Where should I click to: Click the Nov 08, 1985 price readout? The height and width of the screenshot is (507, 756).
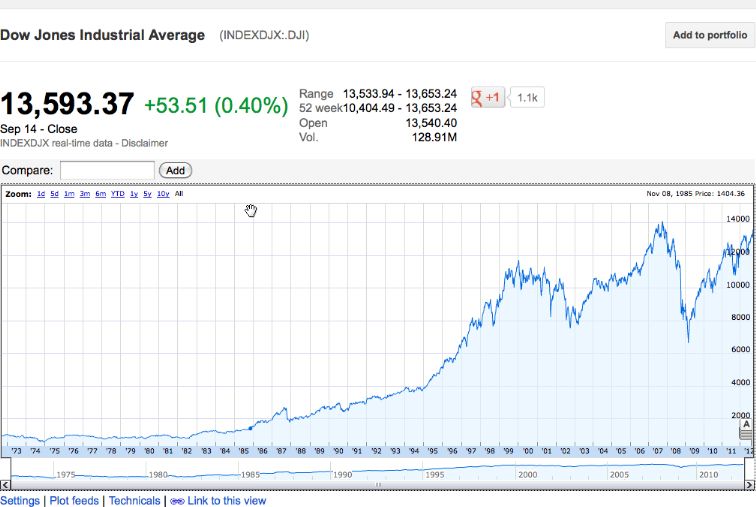695,194
